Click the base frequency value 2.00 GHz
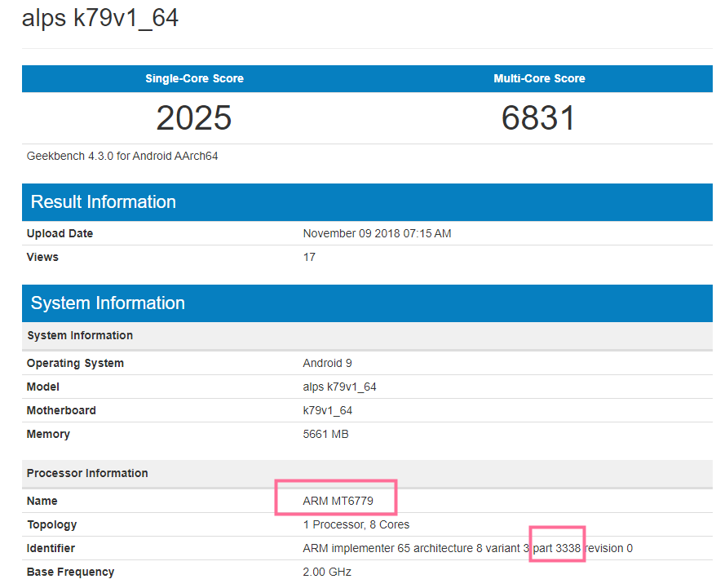The width and height of the screenshot is (716, 588). (327, 573)
